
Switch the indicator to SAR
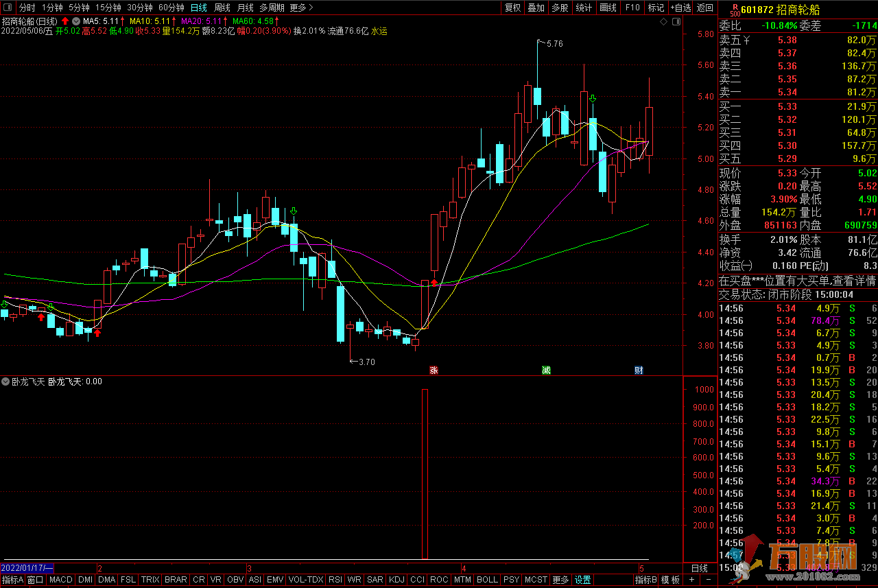375,580
